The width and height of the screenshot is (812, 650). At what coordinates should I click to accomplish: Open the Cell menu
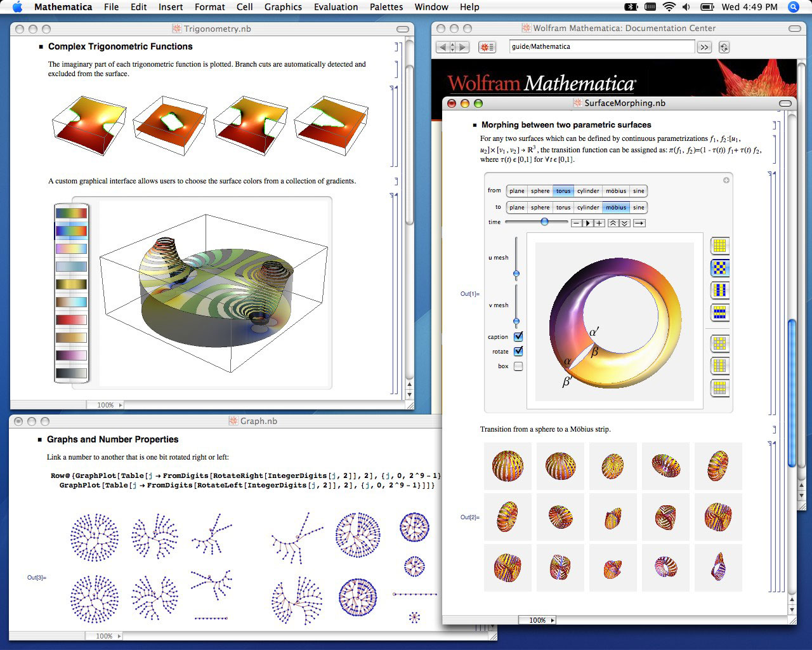point(244,7)
